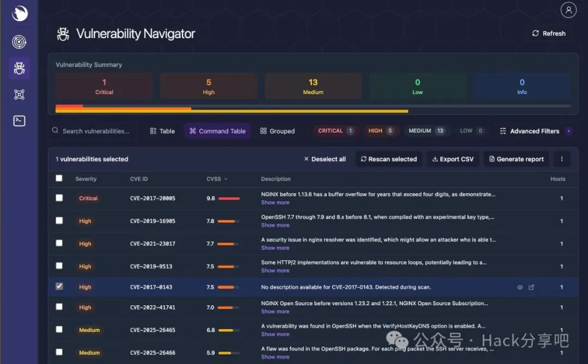This screenshot has height=364, width=588.
Task: Switch to the Table view tab
Action: (162, 131)
